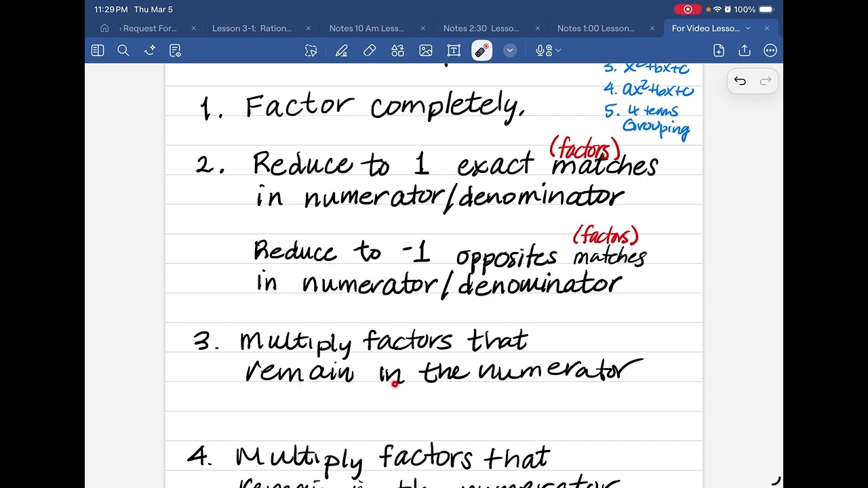Viewport: 868px width, 488px height.
Task: Close the Notes 2:30 Lesso tab
Action: point(538,28)
